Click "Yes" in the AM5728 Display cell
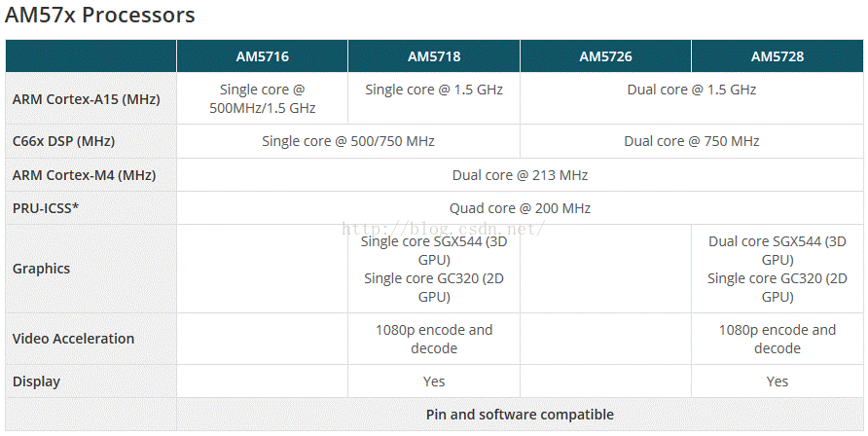 pos(778,381)
